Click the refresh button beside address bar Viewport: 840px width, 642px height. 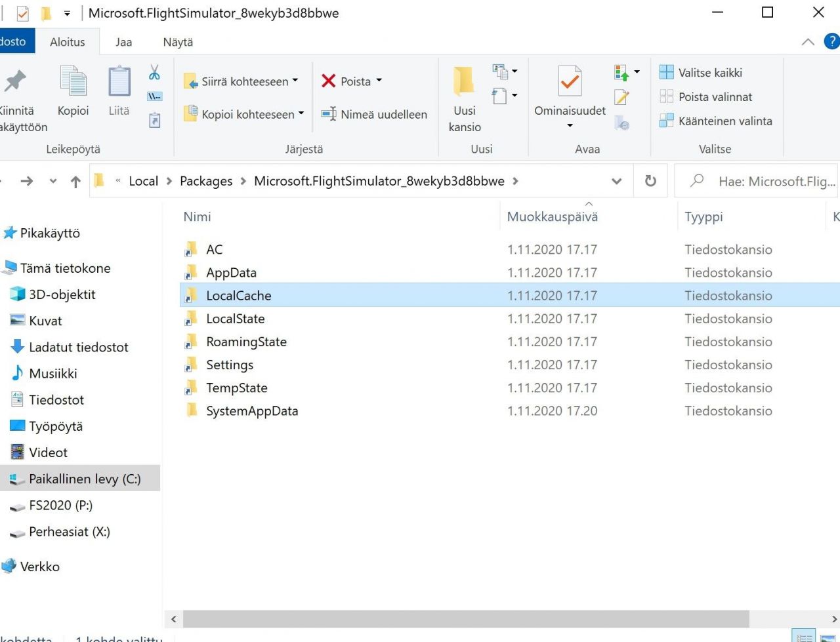coord(650,181)
